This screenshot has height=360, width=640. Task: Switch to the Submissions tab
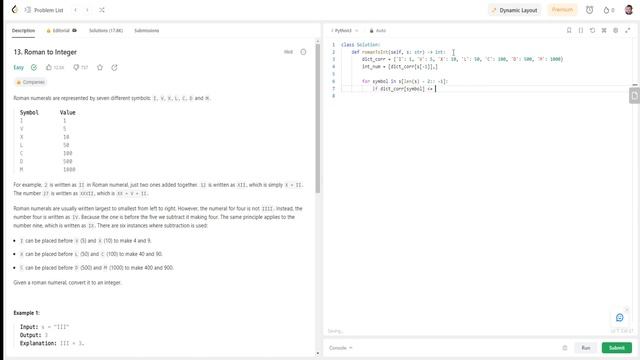point(147,31)
